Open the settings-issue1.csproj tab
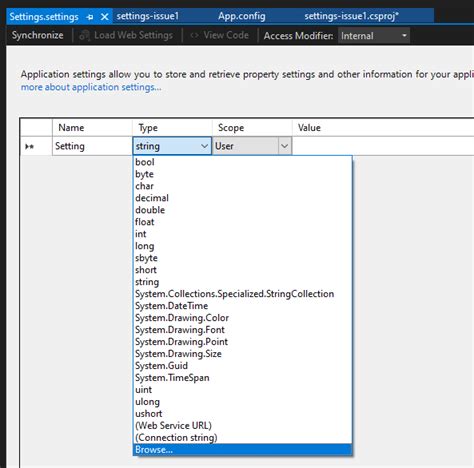This screenshot has width=474, height=468. [351, 16]
